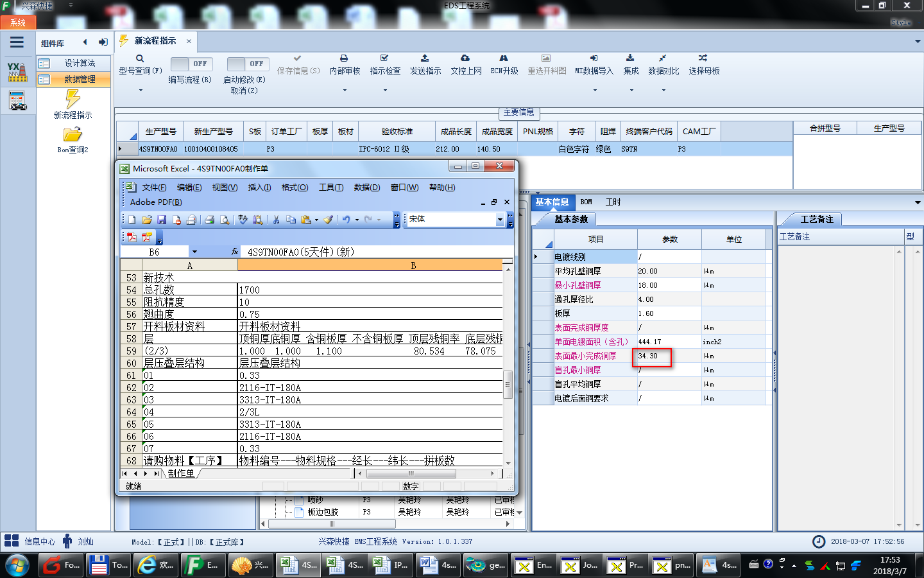Screen dimensions: 924x578
Task: Click the 取消(Z) button
Action: coord(244,91)
